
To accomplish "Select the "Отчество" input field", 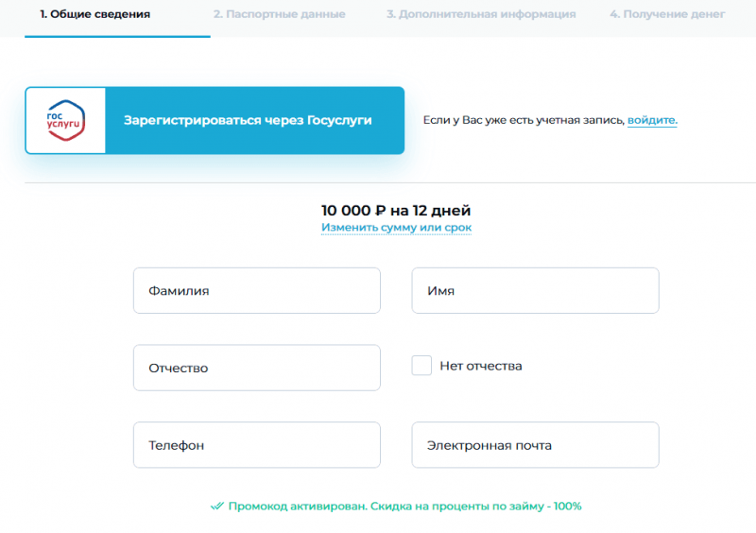I will [x=257, y=368].
